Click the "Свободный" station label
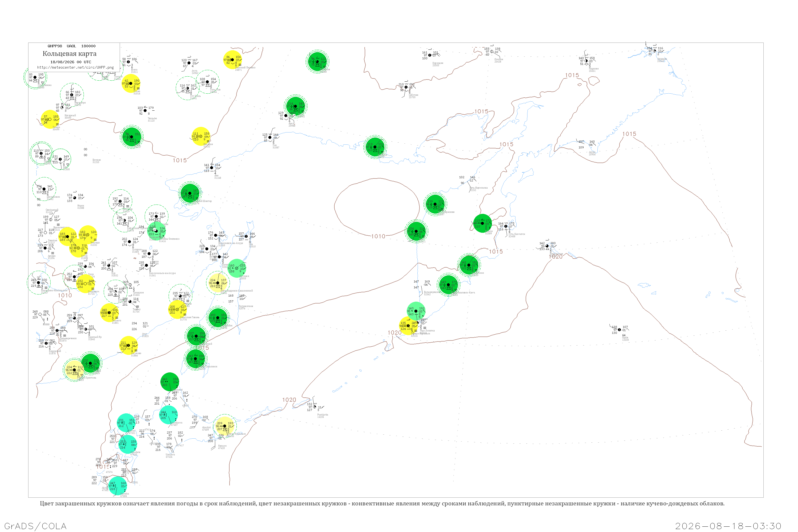The image size is (798, 532). 52,210
